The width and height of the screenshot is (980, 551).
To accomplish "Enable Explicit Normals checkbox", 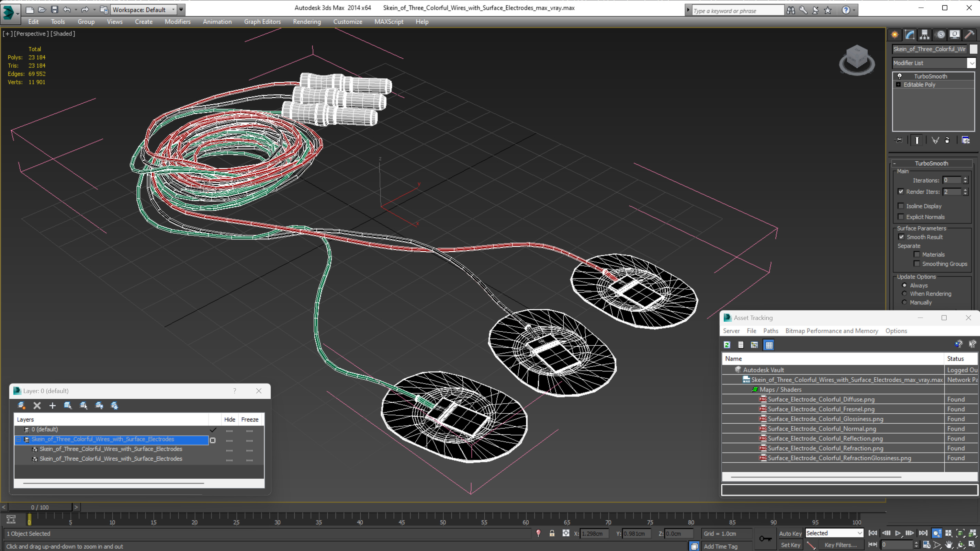I will (901, 217).
